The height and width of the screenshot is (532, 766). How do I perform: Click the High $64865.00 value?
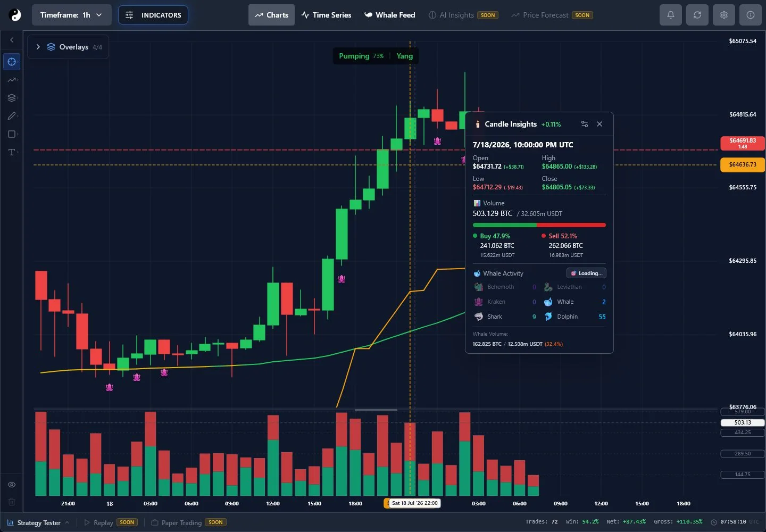tap(557, 167)
